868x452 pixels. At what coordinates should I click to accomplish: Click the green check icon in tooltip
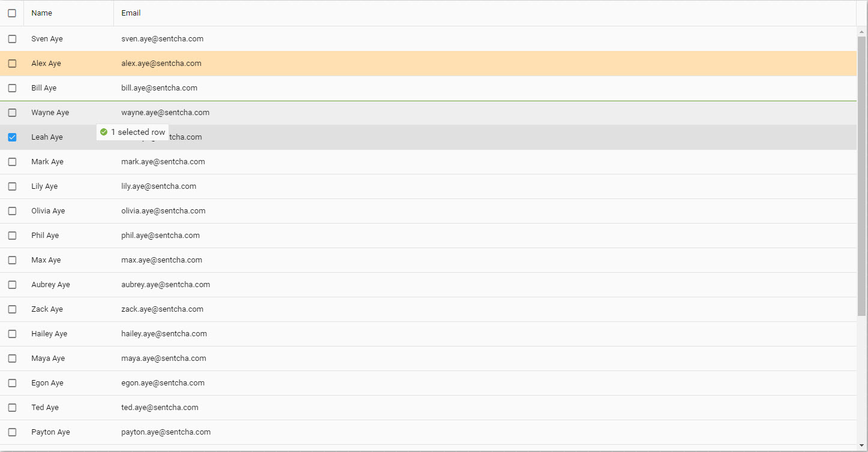104,132
